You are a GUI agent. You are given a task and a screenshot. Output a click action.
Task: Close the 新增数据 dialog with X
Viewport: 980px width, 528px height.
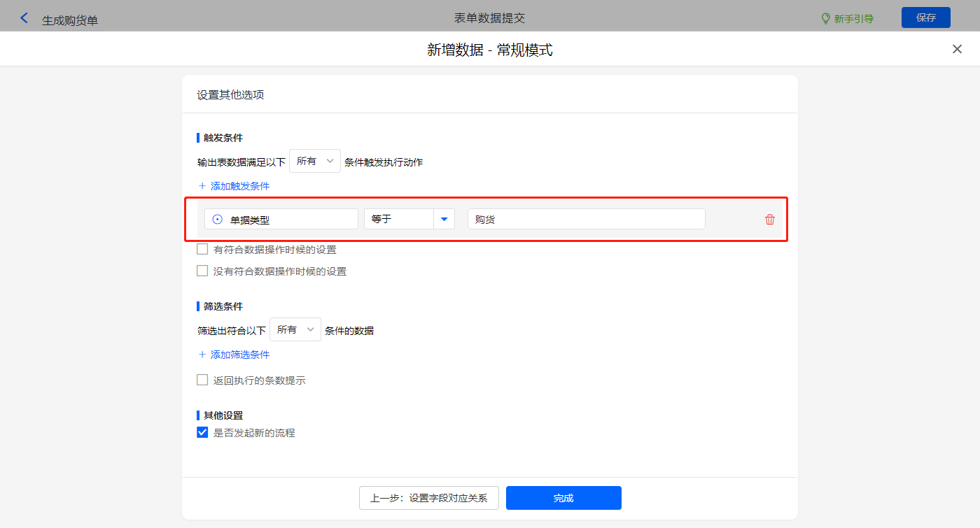(957, 49)
